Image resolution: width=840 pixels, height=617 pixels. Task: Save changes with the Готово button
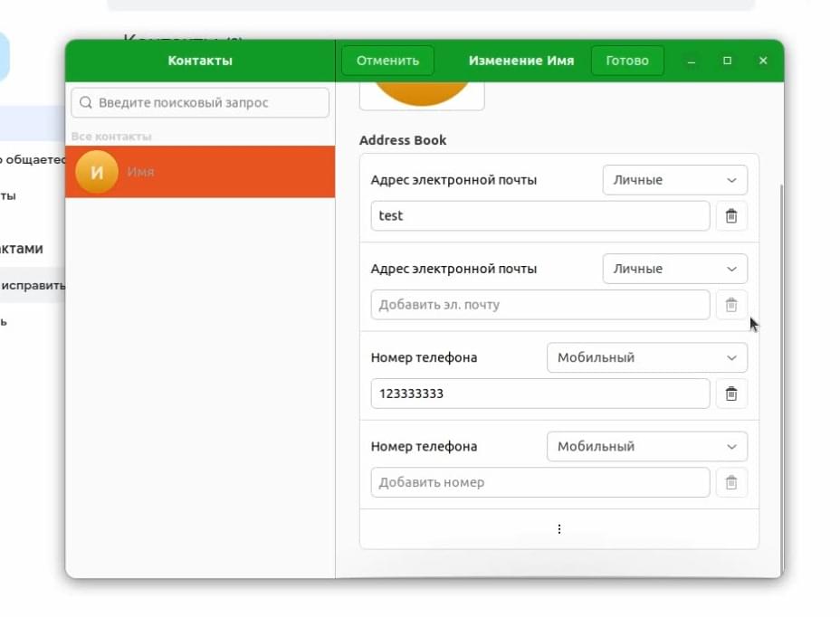point(627,61)
